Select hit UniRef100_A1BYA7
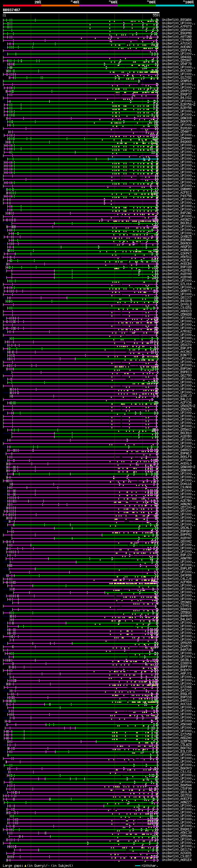Viewport: 197px width, 868px height. click(177, 538)
